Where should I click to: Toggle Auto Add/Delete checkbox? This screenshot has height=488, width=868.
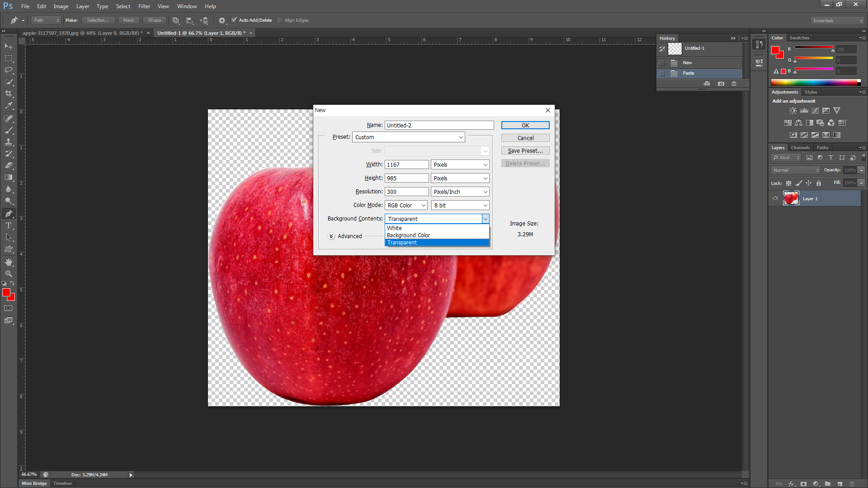point(234,20)
